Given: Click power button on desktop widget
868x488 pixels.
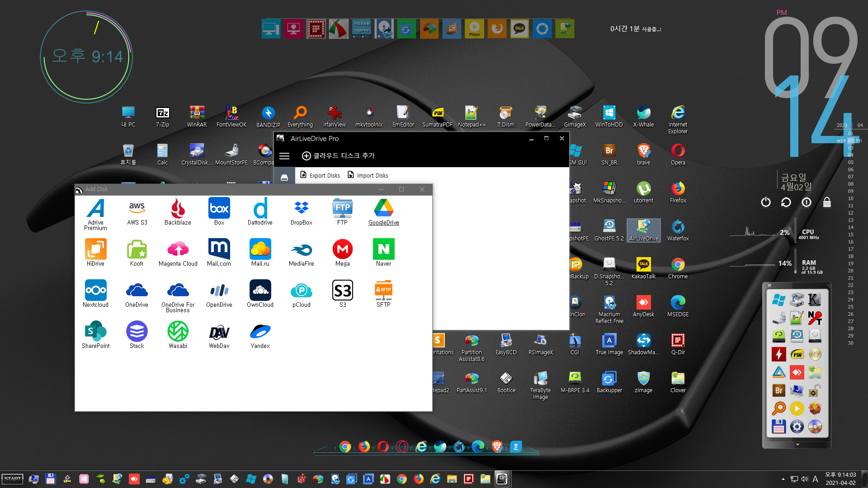Looking at the screenshot, I should [765, 202].
